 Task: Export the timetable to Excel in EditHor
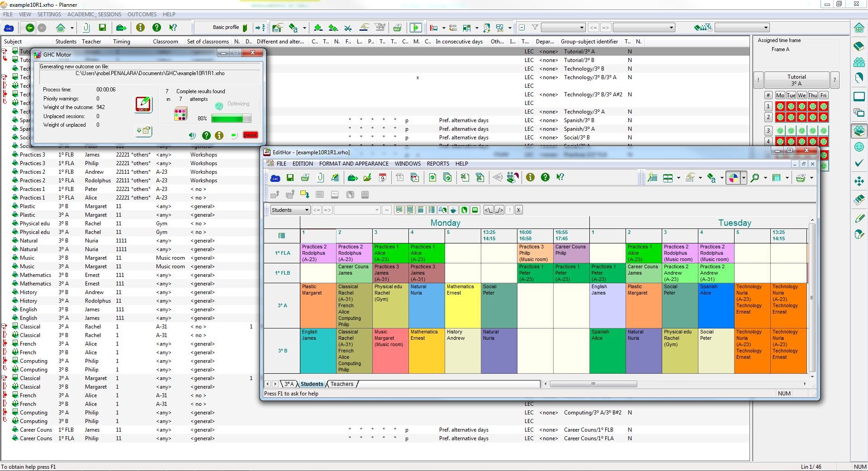point(464,178)
